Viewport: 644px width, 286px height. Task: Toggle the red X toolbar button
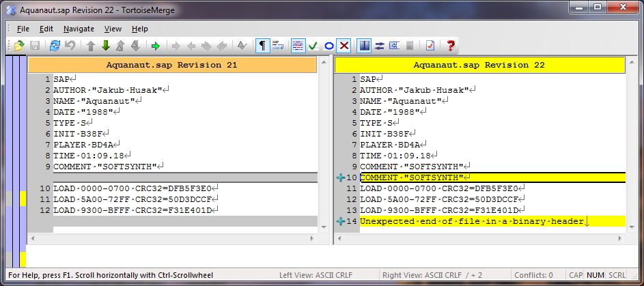point(344,46)
